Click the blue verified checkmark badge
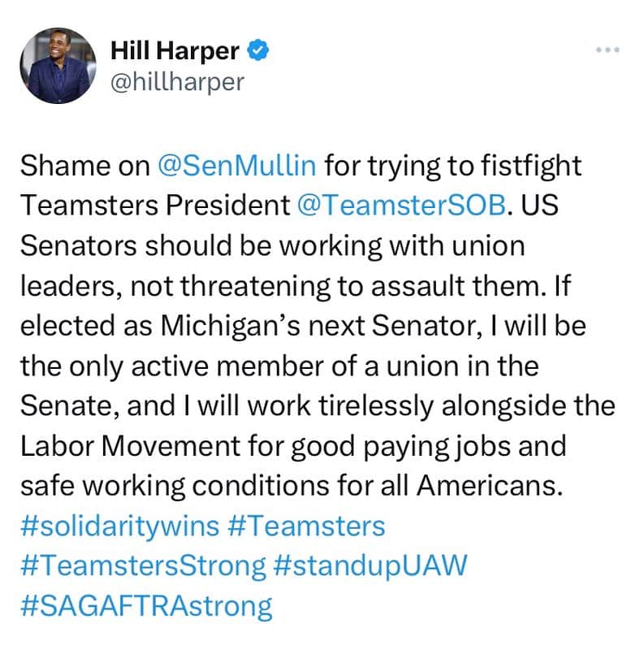Screen dimensions: 644x663 (257, 50)
